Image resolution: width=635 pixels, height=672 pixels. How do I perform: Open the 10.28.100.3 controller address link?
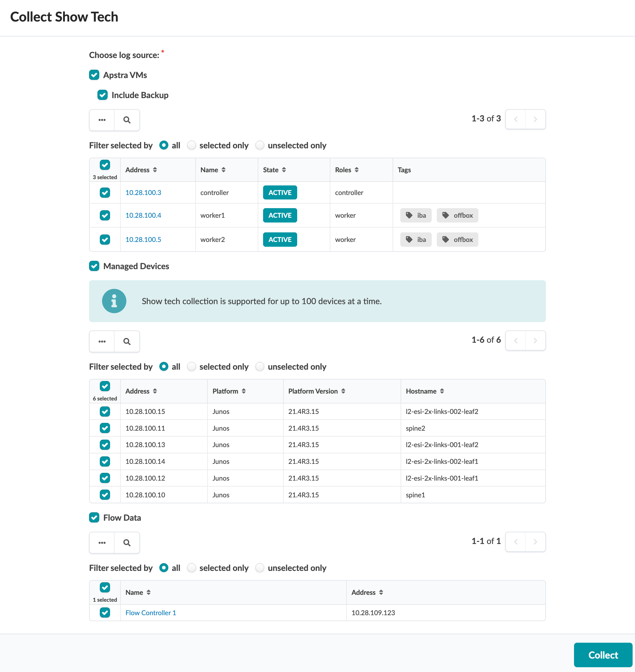[143, 193]
